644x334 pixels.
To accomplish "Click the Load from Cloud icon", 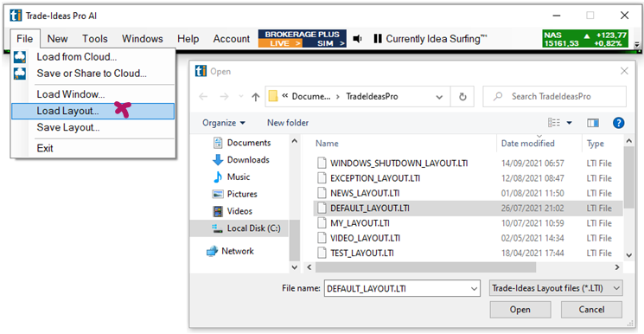I will 20,57.
